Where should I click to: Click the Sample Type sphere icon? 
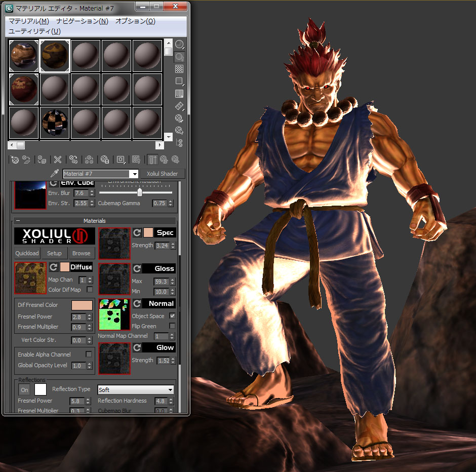tap(179, 45)
